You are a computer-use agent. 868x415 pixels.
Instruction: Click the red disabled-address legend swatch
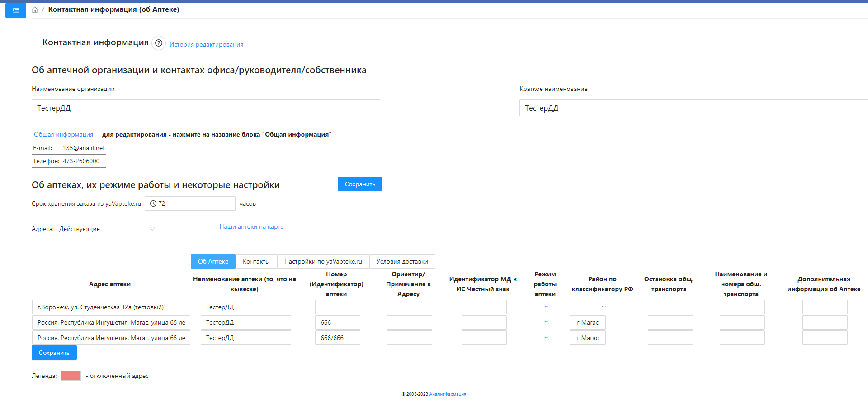click(71, 376)
